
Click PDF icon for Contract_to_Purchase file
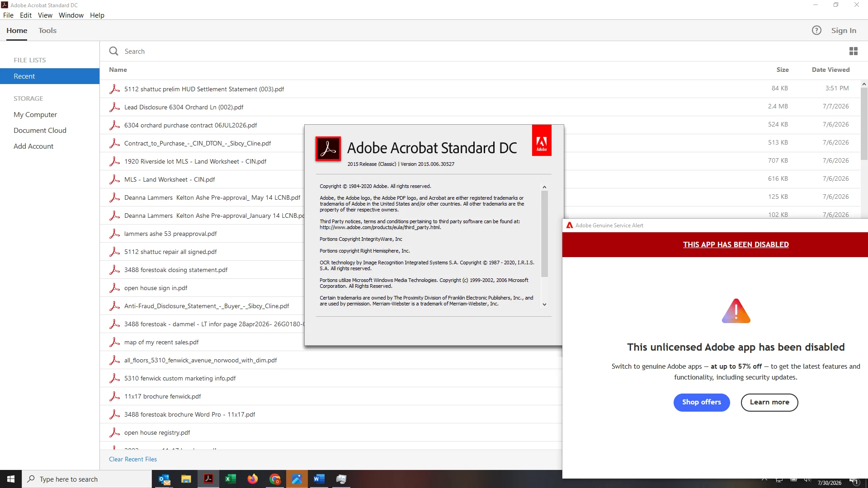114,143
